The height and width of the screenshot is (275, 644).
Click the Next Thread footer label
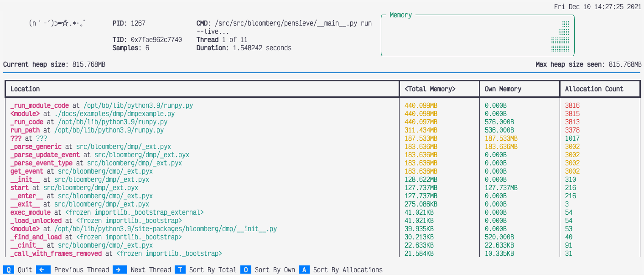pos(151,270)
